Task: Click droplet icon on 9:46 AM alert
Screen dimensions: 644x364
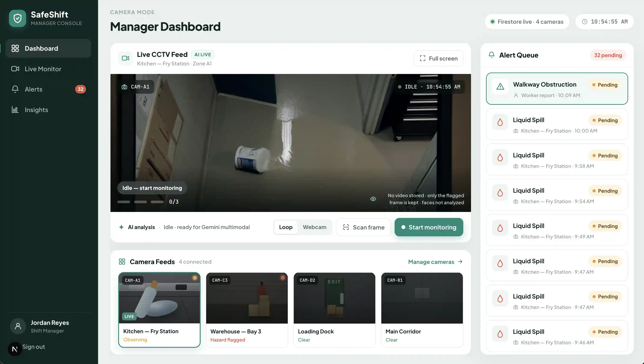Action: tap(500, 334)
